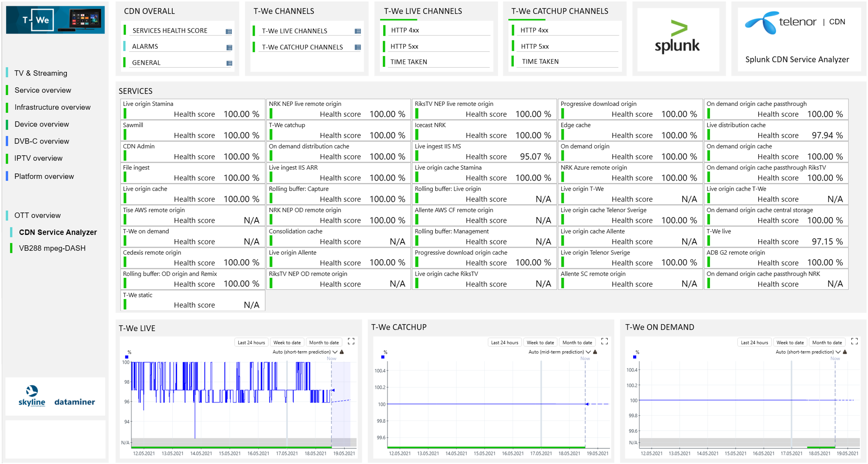Image resolution: width=868 pixels, height=464 pixels.
Task: Open DVB-C overview page
Action: (42, 141)
